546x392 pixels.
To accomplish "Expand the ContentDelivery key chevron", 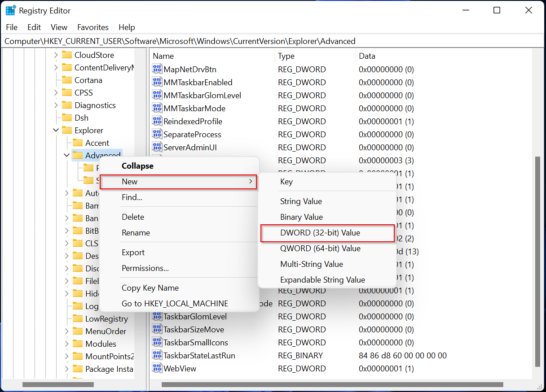I will [x=56, y=67].
